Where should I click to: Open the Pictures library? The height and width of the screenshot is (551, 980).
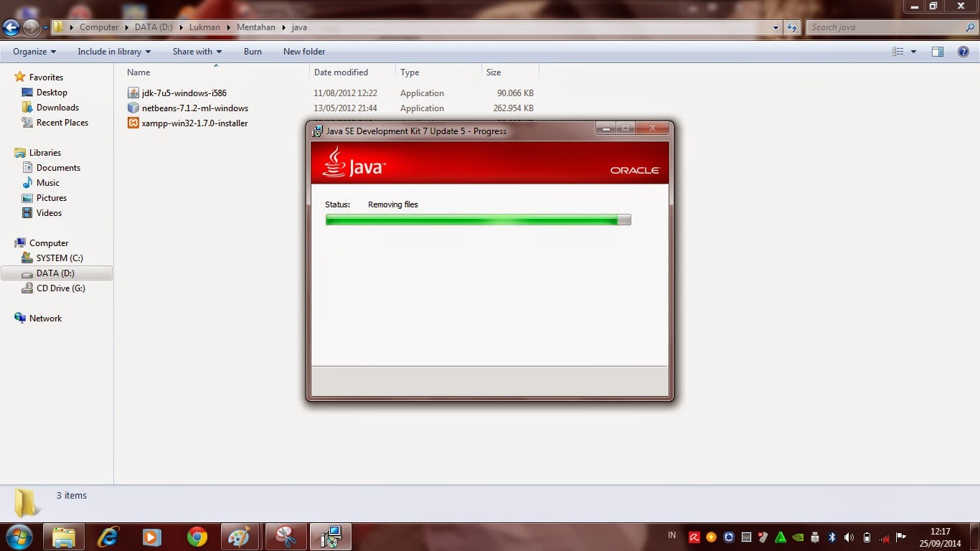pos(52,198)
